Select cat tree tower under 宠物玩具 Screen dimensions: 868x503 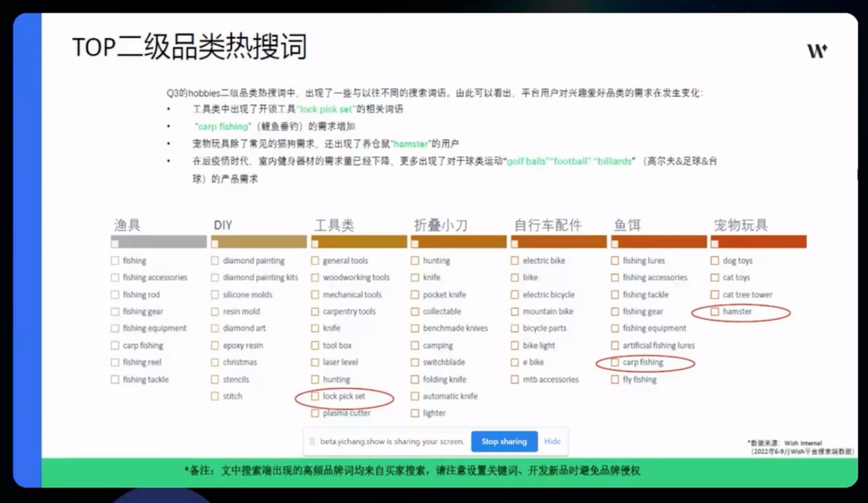click(x=715, y=295)
